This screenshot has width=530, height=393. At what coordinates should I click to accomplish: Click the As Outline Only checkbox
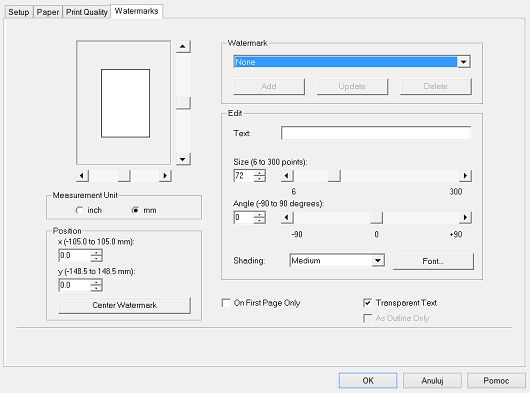point(367,318)
